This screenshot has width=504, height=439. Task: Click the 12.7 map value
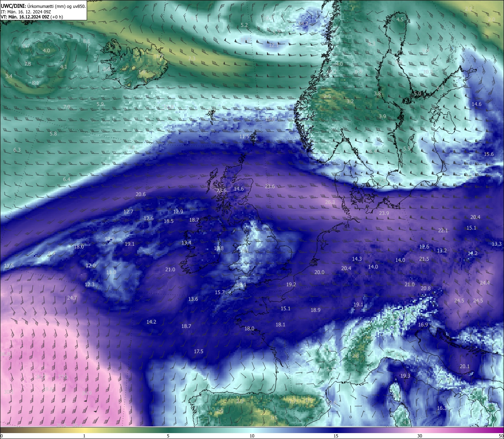(x=128, y=212)
